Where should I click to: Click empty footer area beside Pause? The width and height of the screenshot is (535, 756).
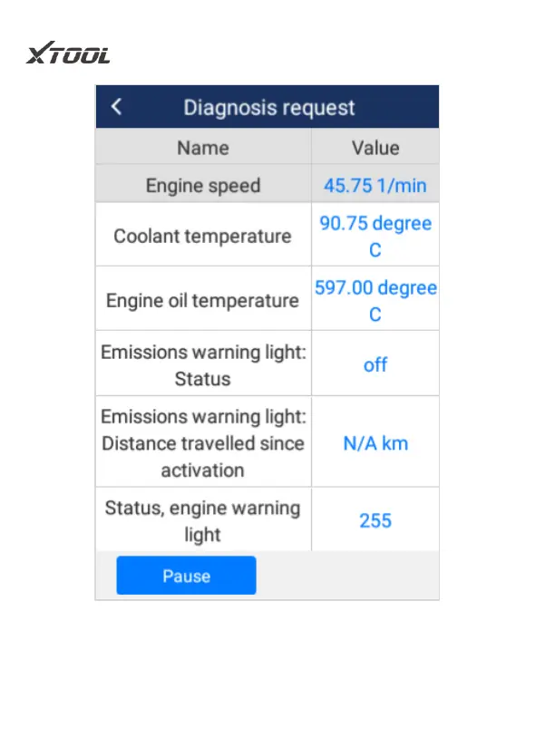347,576
